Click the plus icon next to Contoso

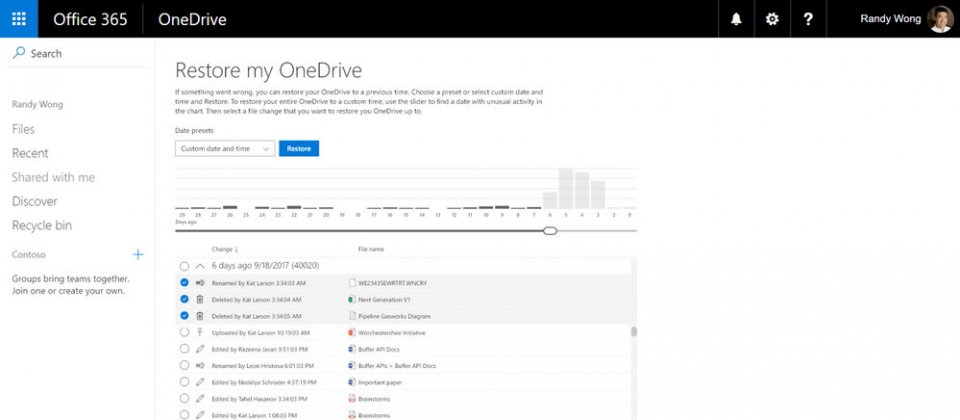[138, 254]
